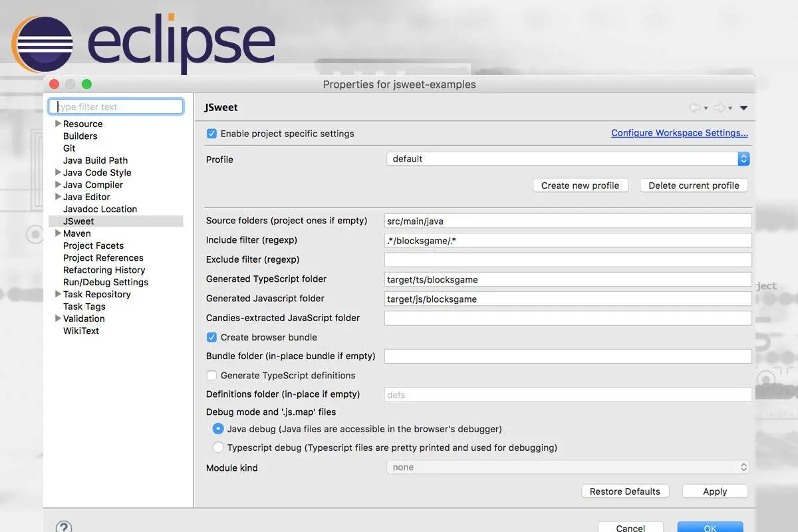This screenshot has height=532, width=798.
Task: Expand the Java Editor node
Action: coord(58,197)
